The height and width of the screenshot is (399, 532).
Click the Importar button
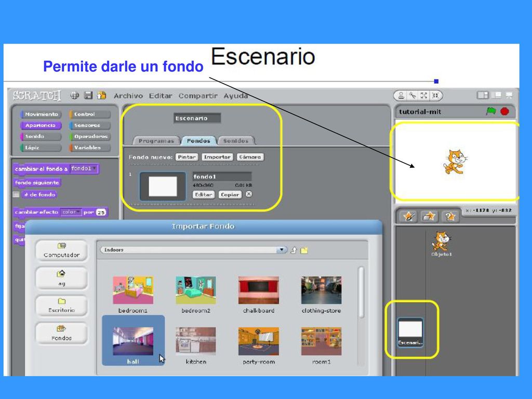pos(217,157)
